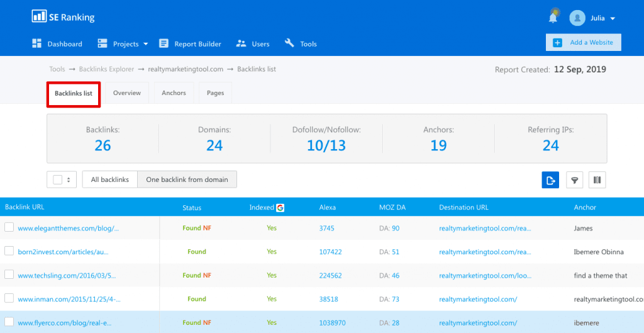
Task: Click the Referring IPs count 24
Action: [551, 145]
